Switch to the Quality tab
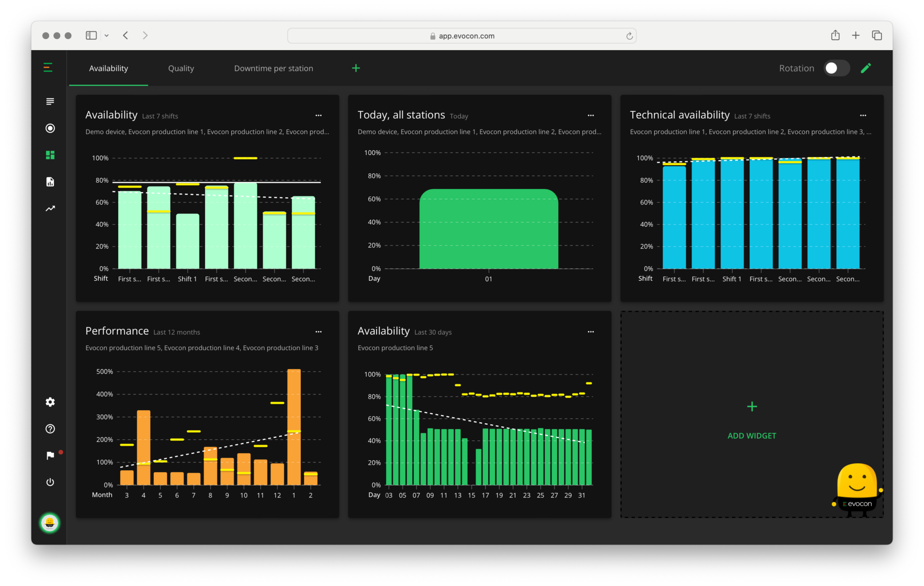 pos(181,68)
